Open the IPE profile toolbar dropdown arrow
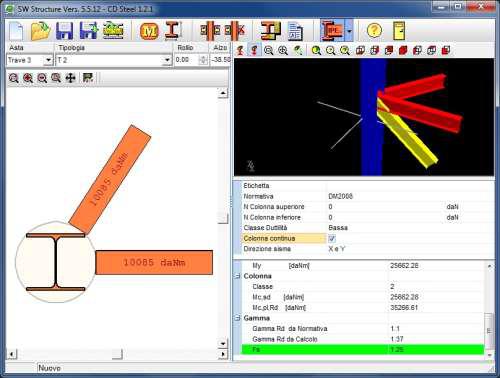Screen dimensions: 500x378 (349, 31)
